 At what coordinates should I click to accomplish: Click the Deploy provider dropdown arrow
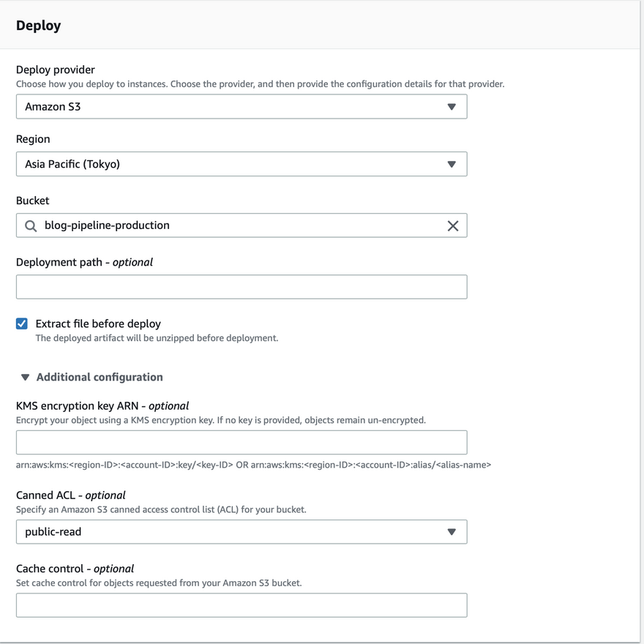[452, 107]
